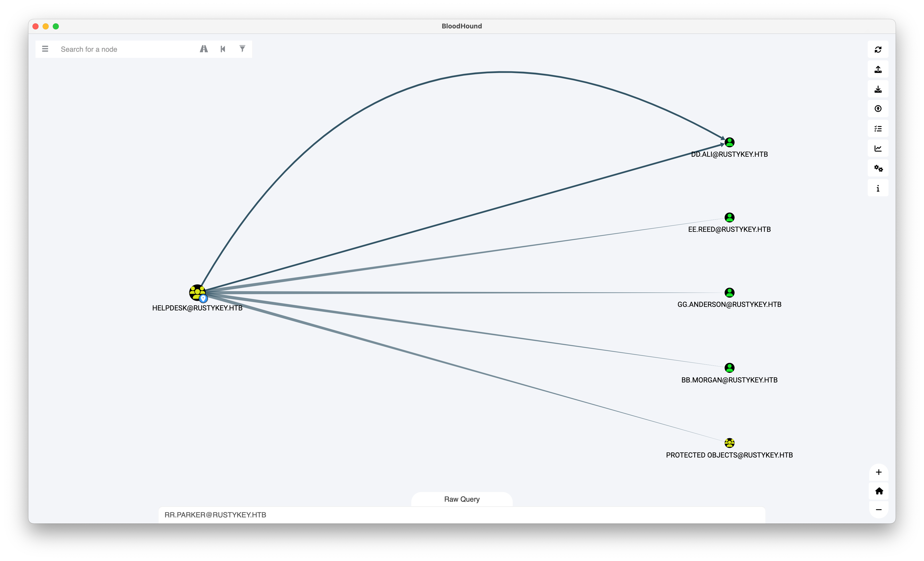Reset view with the home icon
Viewport: 924px width, 561px height.
coord(879,491)
